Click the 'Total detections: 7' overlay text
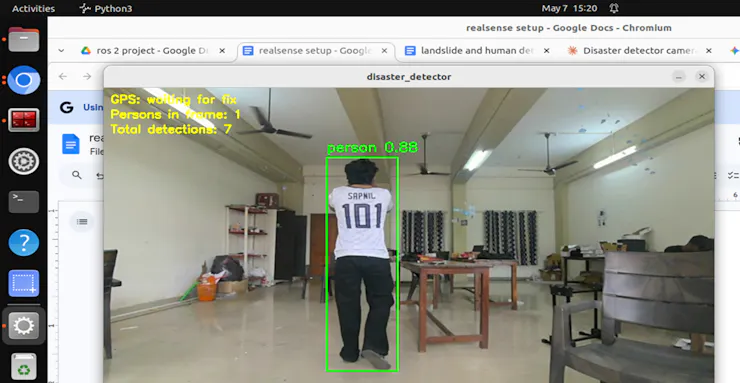 pyautogui.click(x=171, y=129)
